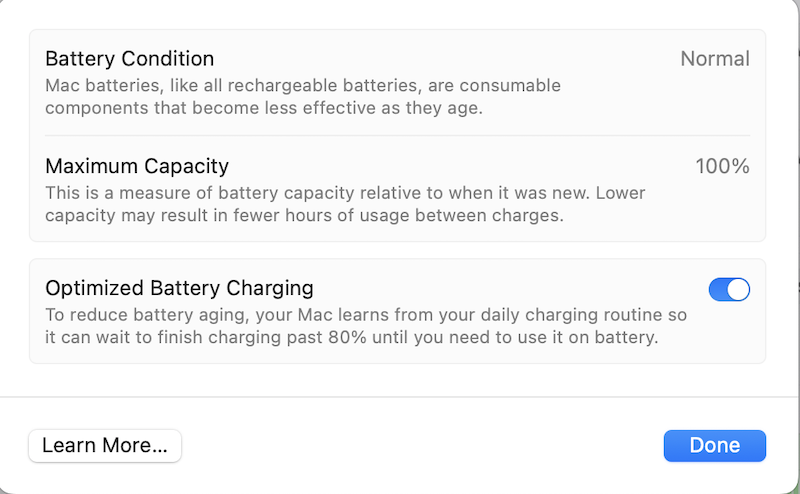
Task: Click empty footer space between Learn More and Done
Action: click(420, 446)
